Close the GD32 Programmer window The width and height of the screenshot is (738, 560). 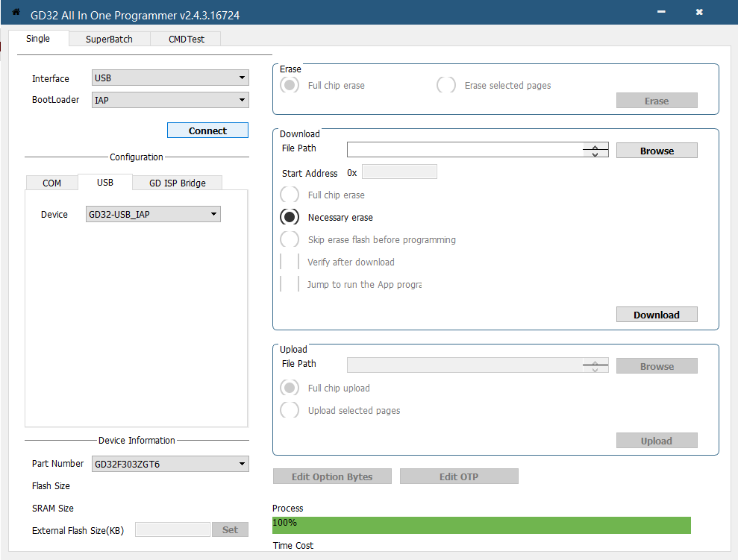[699, 12]
